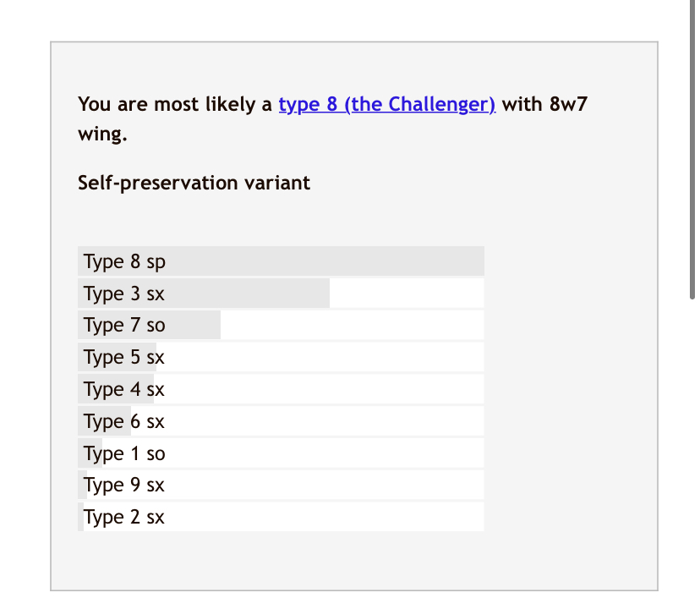Click the word "wing." in the result
This screenshot has height=609, width=700.
(102, 134)
